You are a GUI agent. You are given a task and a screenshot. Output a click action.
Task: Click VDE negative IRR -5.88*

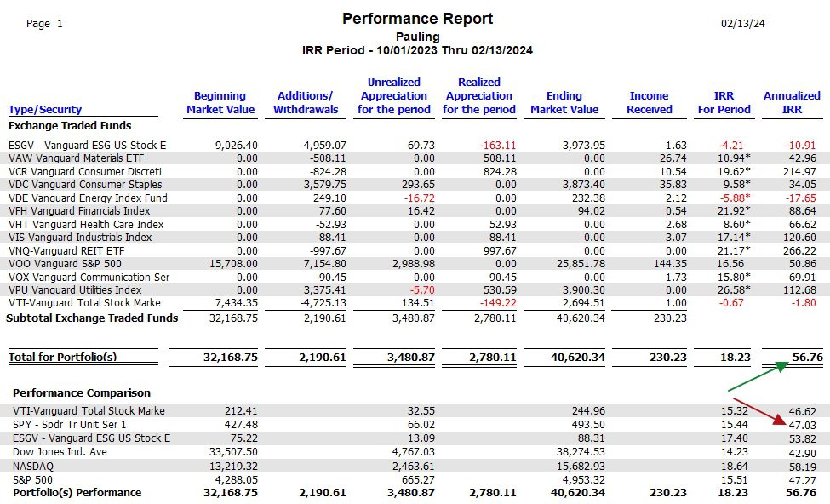click(x=735, y=198)
